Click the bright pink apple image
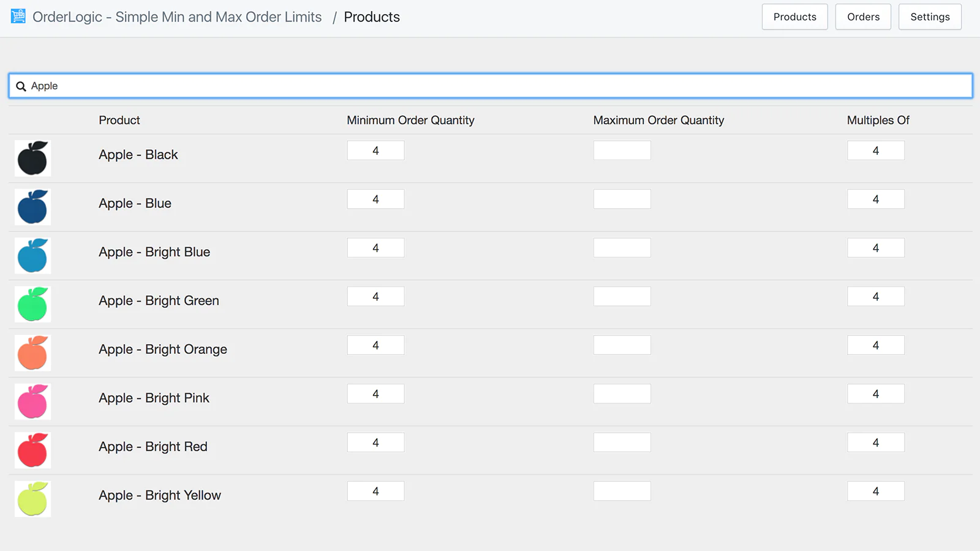Viewport: 980px width, 551px height. [x=32, y=402]
